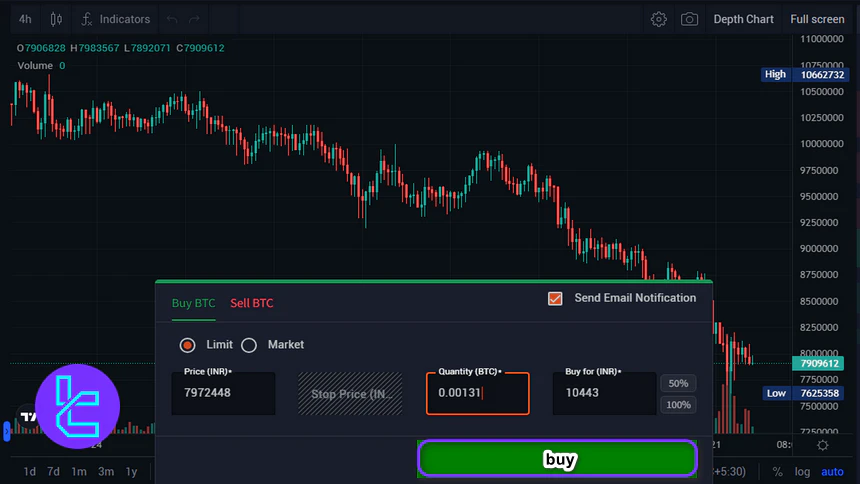Switch to the Sell BTC tab
This screenshot has height=484, width=860.
click(x=252, y=303)
